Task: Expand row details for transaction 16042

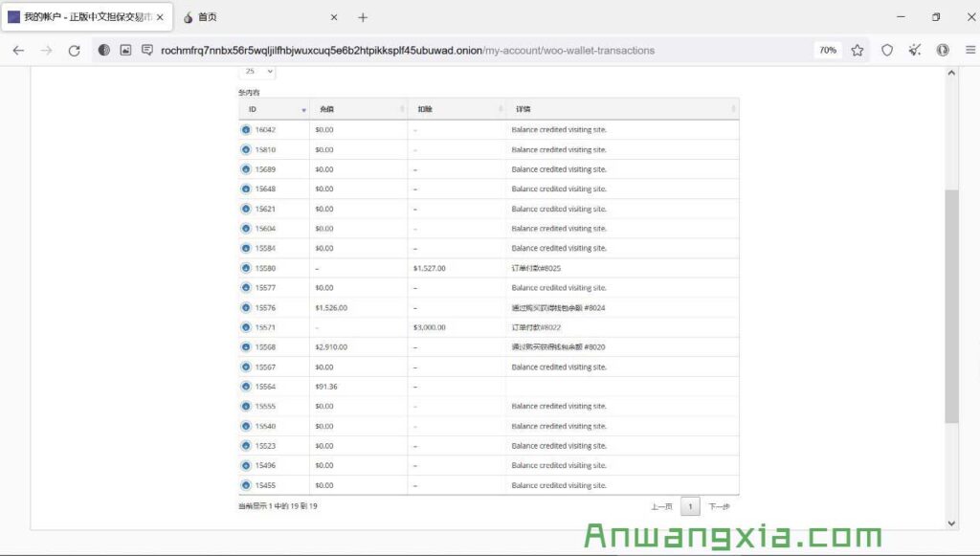Action: (246, 130)
